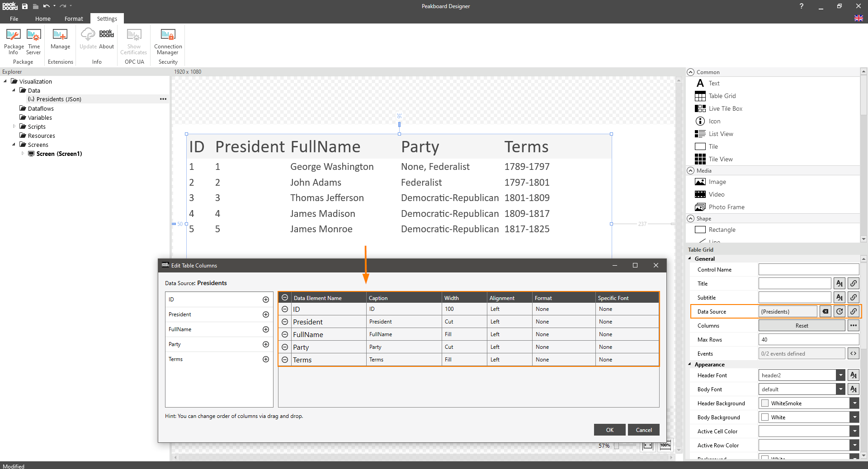
Task: Refresh the Data Source
Action: coord(840,311)
